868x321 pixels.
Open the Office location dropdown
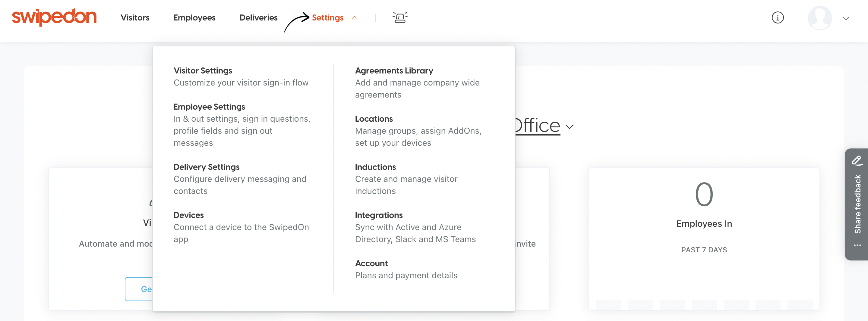[569, 127]
